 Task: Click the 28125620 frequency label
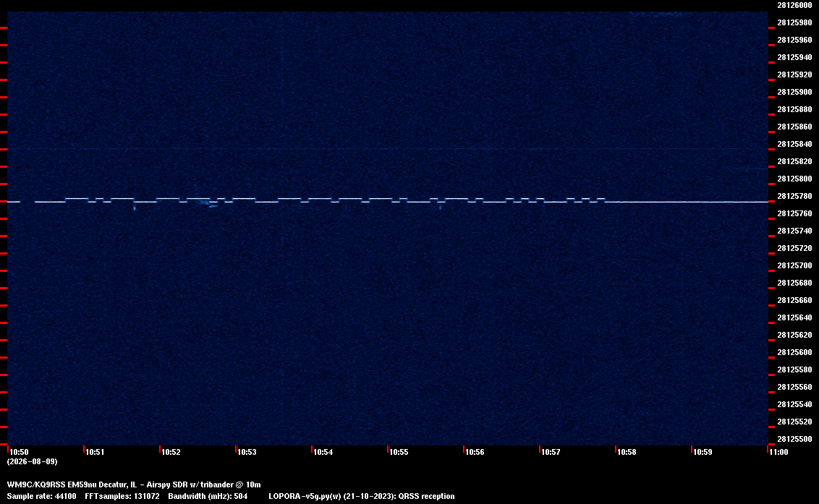[794, 335]
